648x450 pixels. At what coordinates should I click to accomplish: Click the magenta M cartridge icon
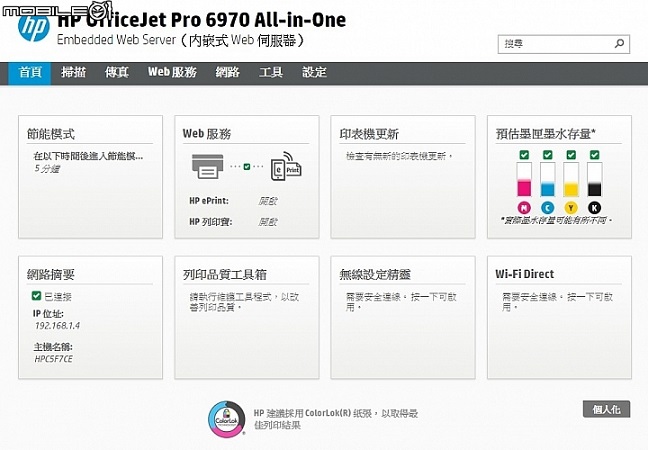click(x=524, y=207)
